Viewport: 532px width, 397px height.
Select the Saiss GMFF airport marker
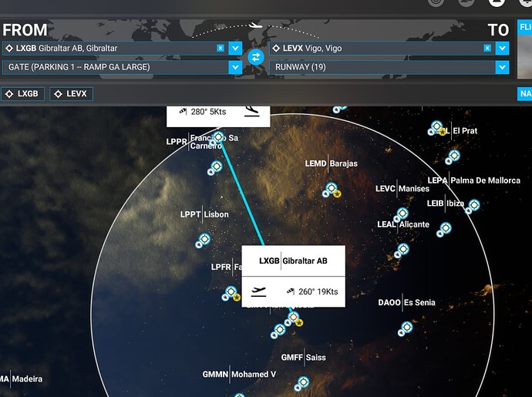(303, 382)
